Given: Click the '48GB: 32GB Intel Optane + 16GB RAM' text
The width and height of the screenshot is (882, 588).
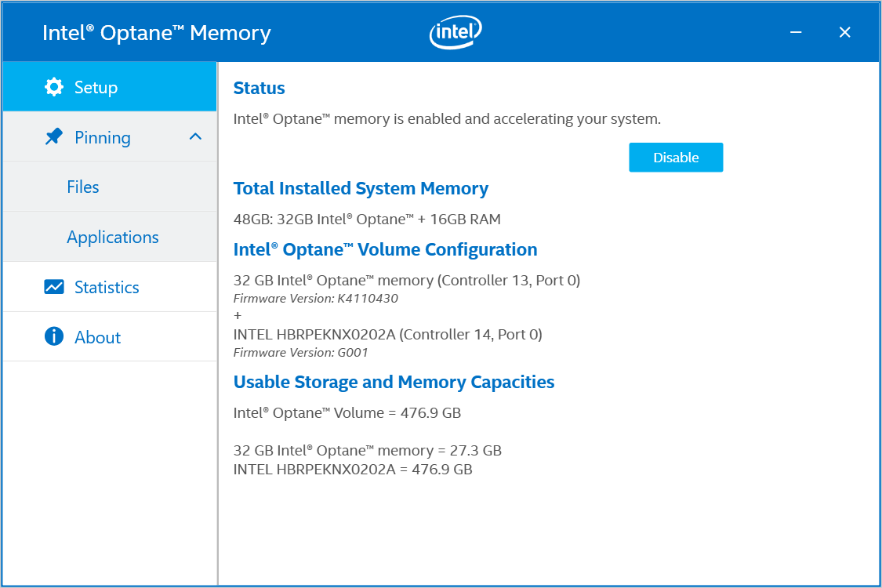Looking at the screenshot, I should pyautogui.click(x=367, y=219).
